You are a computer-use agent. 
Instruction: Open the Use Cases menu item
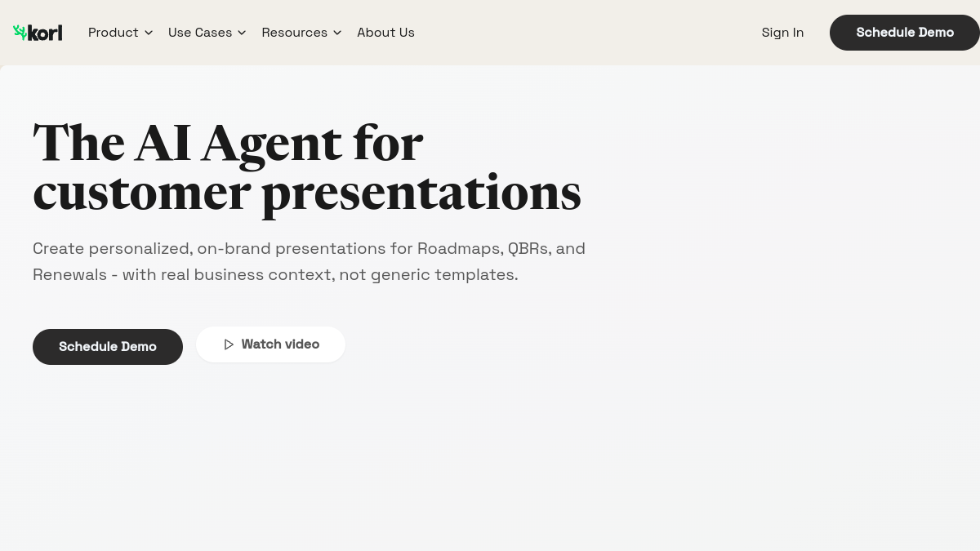pyautogui.click(x=200, y=33)
